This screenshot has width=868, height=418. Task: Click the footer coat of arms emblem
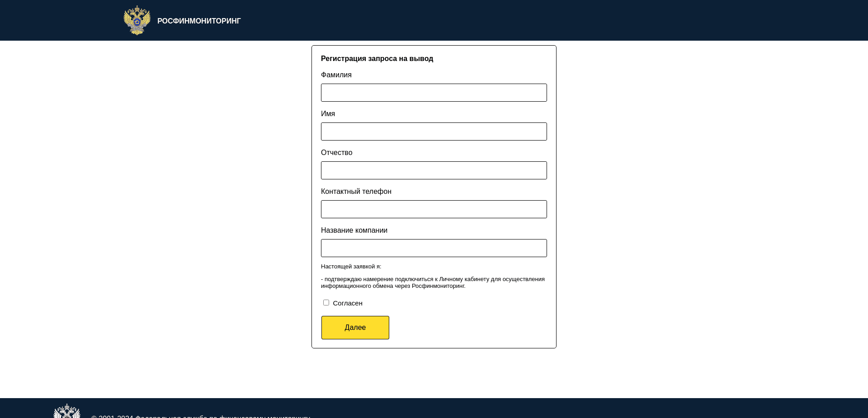pos(67,411)
